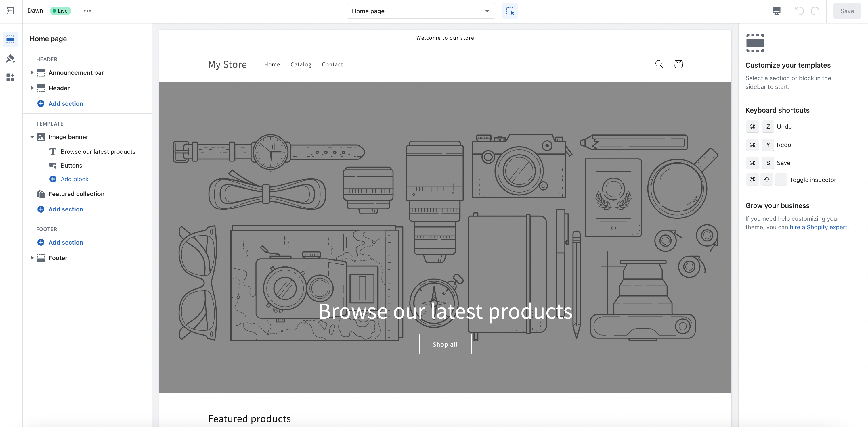The height and width of the screenshot is (427, 868).
Task: Click the Live status badge
Action: [x=60, y=11]
